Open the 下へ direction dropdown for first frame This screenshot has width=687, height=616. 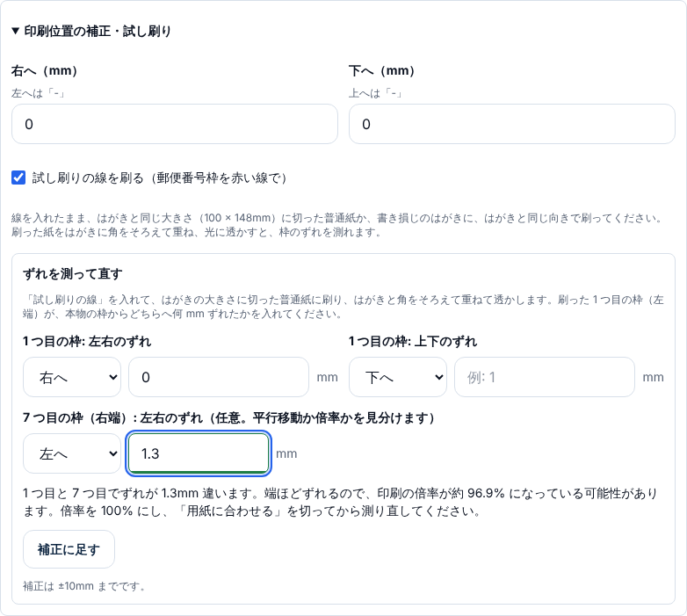pyautogui.click(x=398, y=377)
